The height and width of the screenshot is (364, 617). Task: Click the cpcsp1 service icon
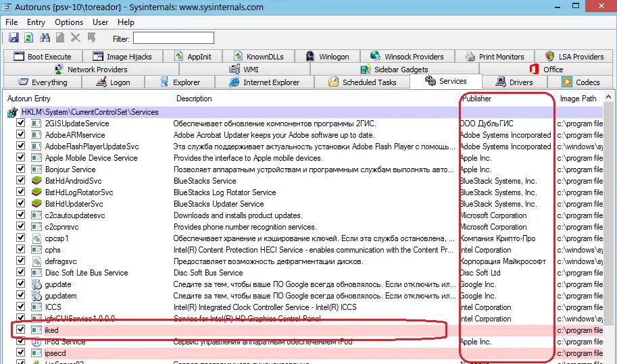pos(36,238)
